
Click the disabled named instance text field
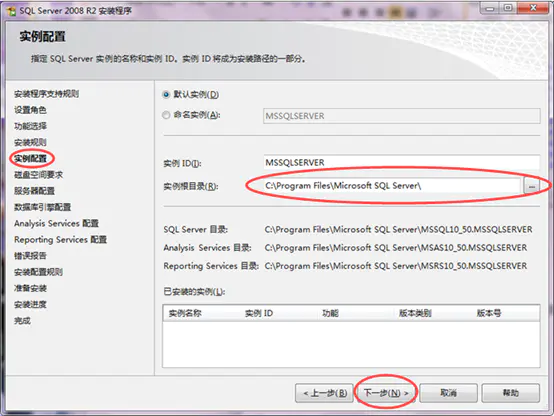401,116
